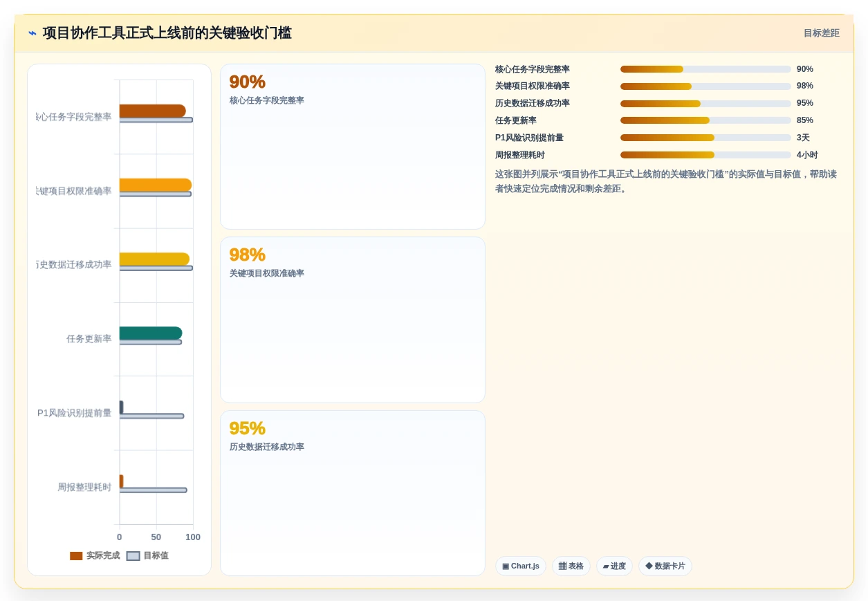Click the 任务更新率 axis label in chart
Viewport: 868px width, 601px height.
pyautogui.click(x=89, y=339)
